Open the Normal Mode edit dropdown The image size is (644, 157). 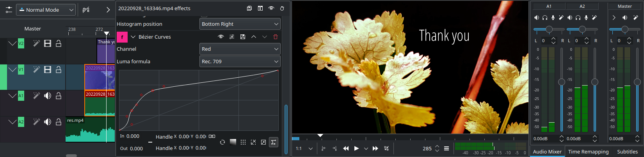point(46,10)
